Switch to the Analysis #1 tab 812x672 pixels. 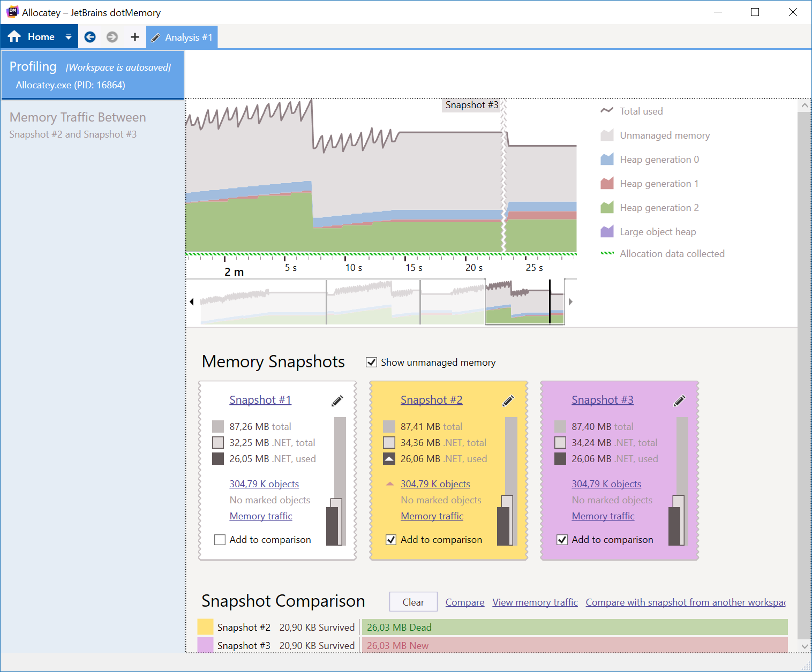182,37
